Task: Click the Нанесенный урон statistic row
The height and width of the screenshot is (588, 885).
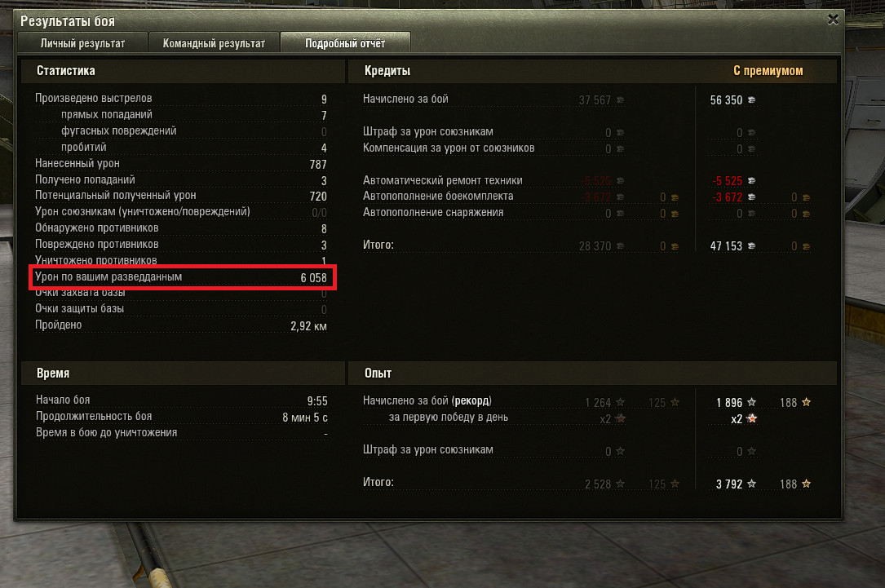Action: point(180,164)
